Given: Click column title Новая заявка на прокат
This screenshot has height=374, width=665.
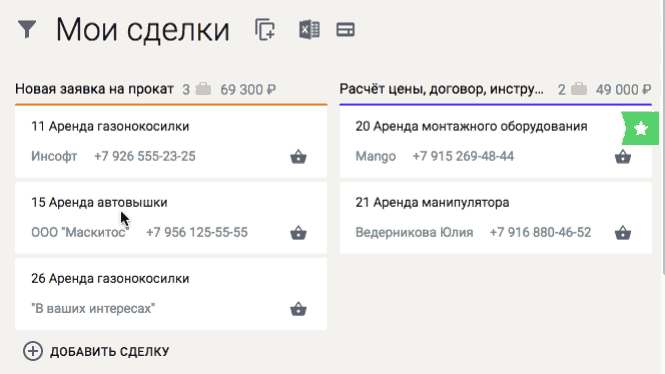Looking at the screenshot, I should [94, 89].
